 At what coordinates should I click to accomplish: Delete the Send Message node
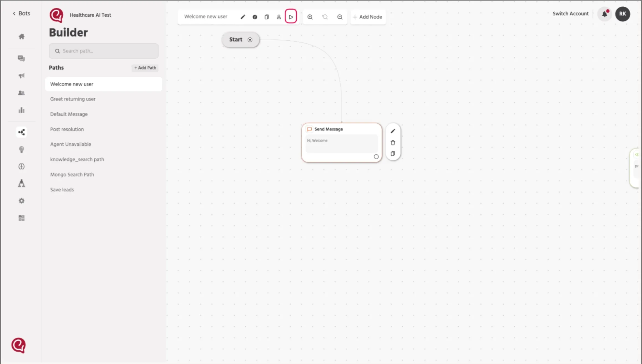tap(393, 143)
